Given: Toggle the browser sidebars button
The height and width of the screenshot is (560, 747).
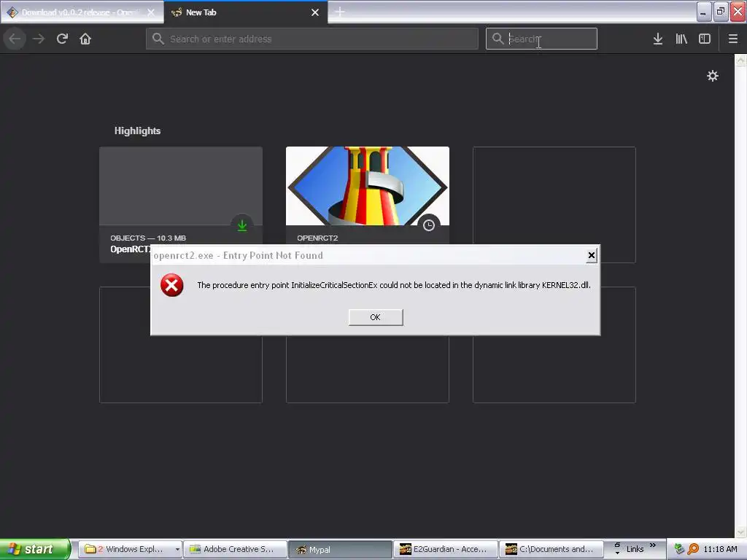Looking at the screenshot, I should (x=705, y=39).
